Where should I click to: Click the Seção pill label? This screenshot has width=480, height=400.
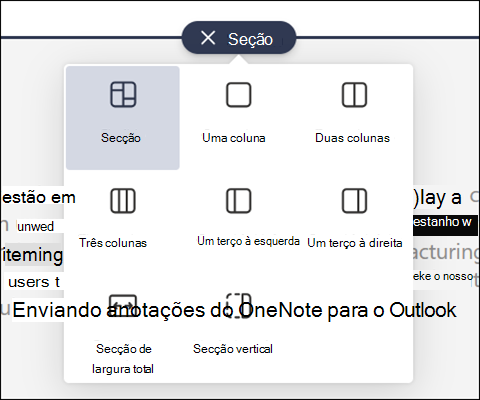[x=250, y=39]
